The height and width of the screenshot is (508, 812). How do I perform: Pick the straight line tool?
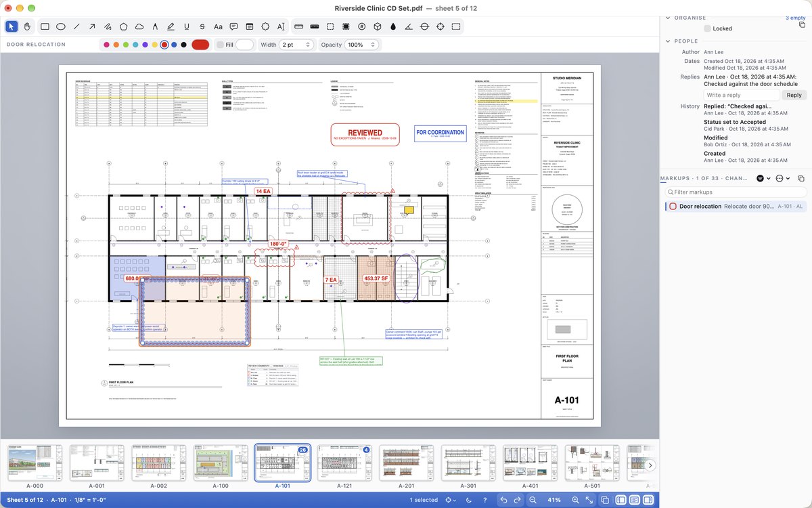(x=76, y=26)
